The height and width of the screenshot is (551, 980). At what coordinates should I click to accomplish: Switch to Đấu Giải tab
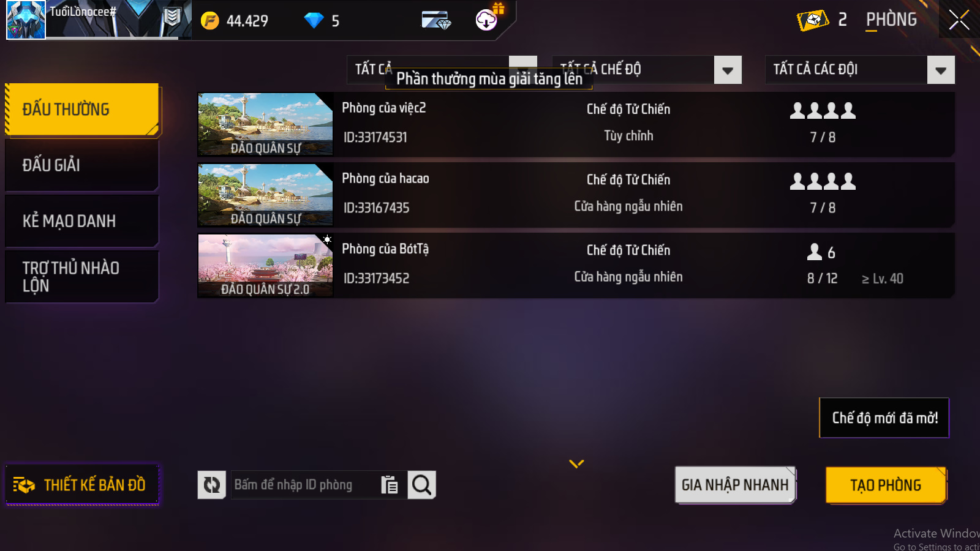coord(82,165)
